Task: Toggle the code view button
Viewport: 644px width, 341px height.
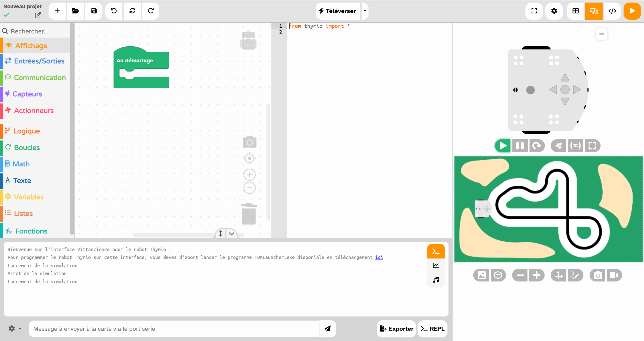Action: (x=612, y=11)
